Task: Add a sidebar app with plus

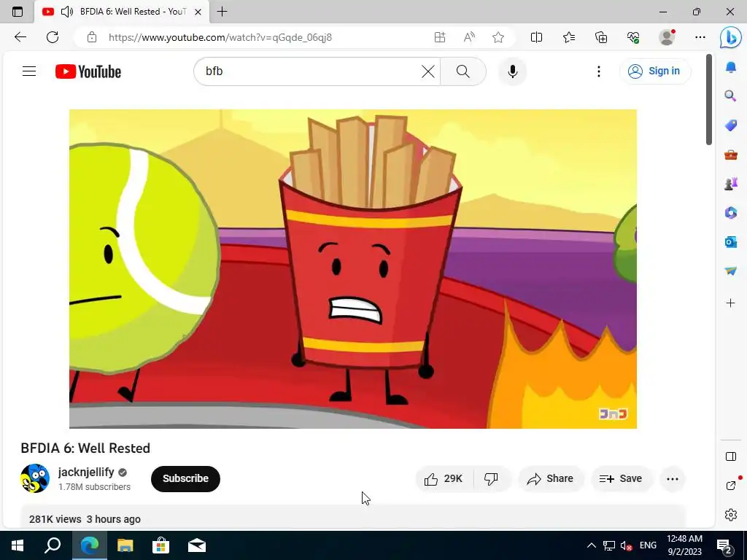Action: (731, 303)
